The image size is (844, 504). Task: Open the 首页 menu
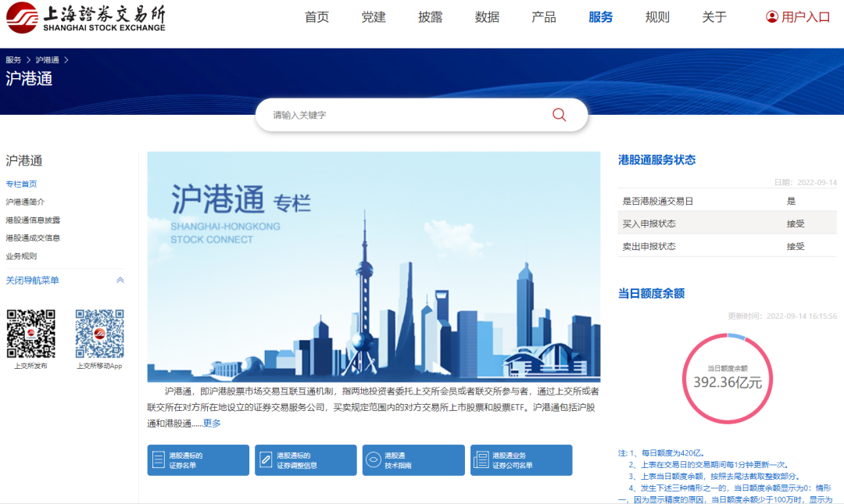pos(316,17)
